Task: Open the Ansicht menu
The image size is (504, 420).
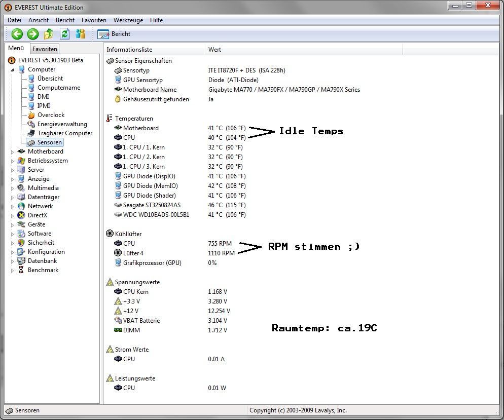Action: (39, 20)
